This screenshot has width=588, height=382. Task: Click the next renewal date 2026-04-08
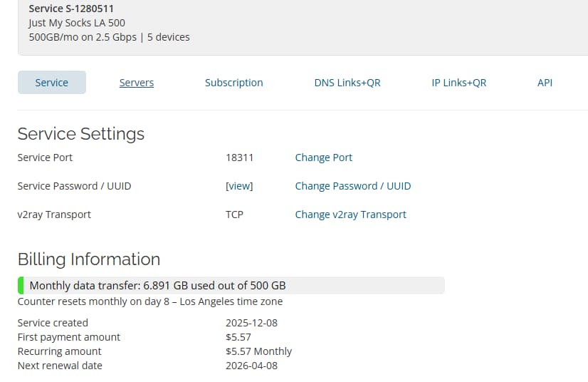click(251, 366)
